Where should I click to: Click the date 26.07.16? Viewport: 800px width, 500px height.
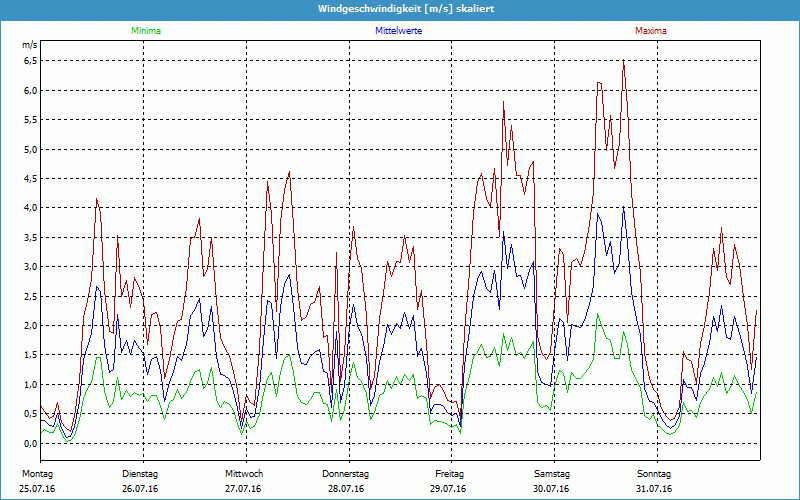coord(140,489)
